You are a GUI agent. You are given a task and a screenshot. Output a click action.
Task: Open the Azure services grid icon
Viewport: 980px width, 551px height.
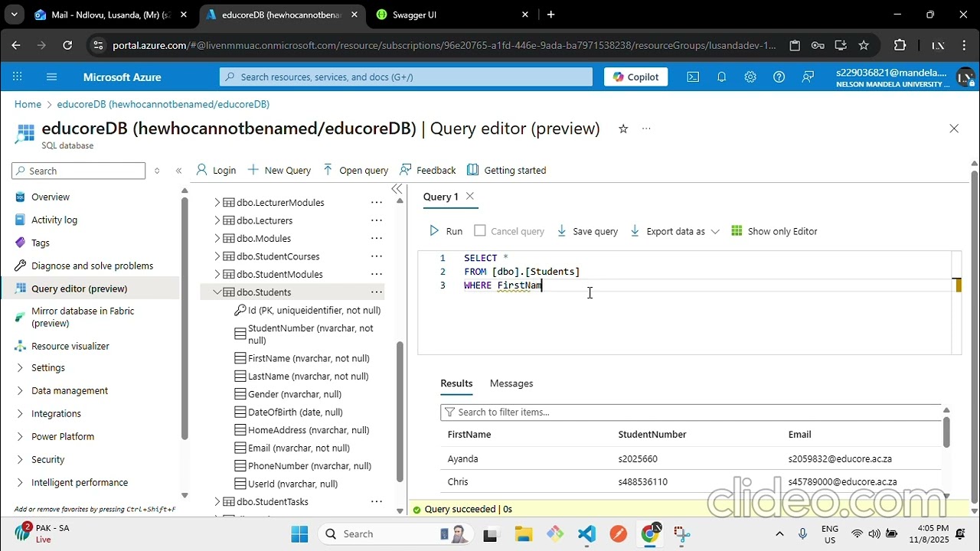[17, 77]
